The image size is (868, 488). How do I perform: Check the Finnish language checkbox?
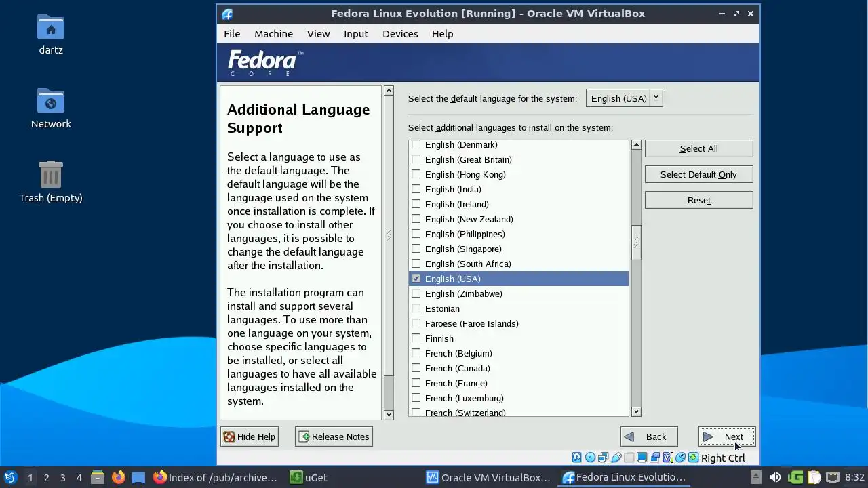416,338
